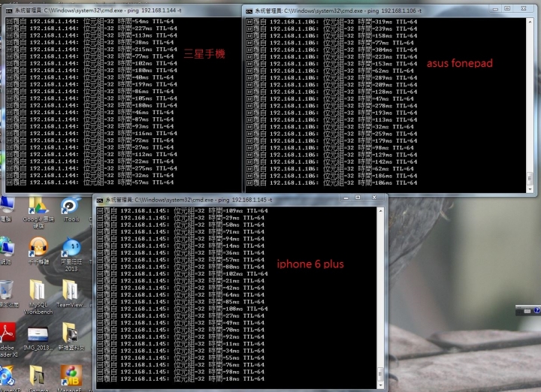Minimize the ping 192.168.1.106 window
Viewport: 541px width, 392px height.
tap(496, 8)
